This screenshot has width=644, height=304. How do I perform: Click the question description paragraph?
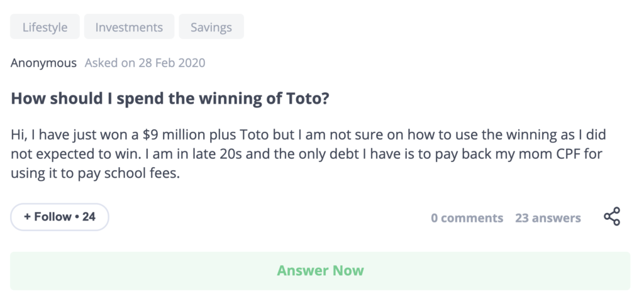(x=308, y=154)
